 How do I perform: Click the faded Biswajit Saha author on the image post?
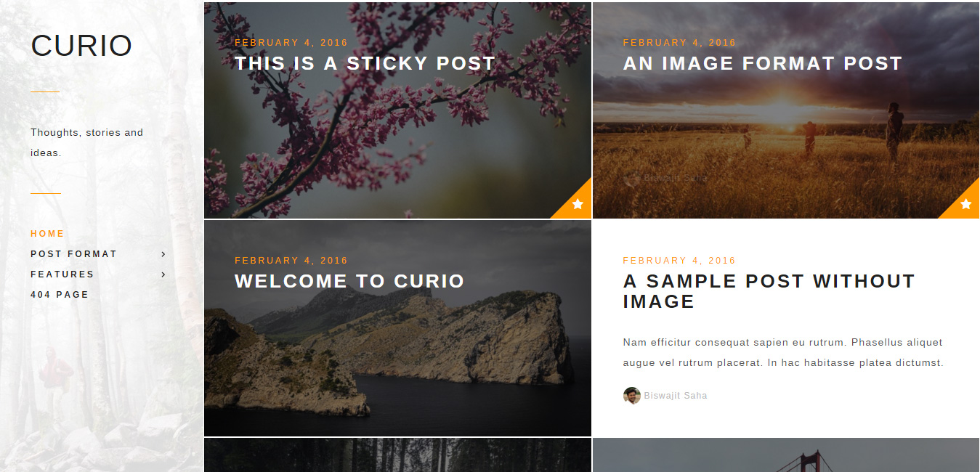(676, 178)
